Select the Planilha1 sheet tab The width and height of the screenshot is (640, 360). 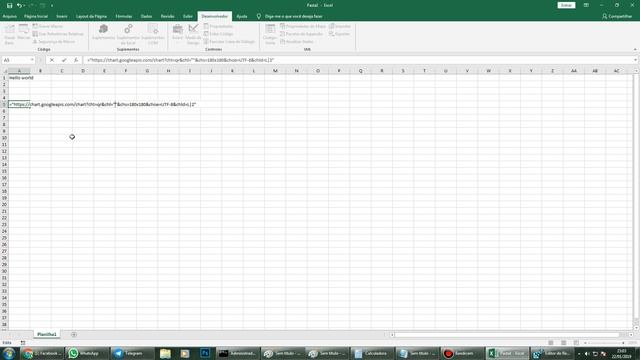click(47, 334)
